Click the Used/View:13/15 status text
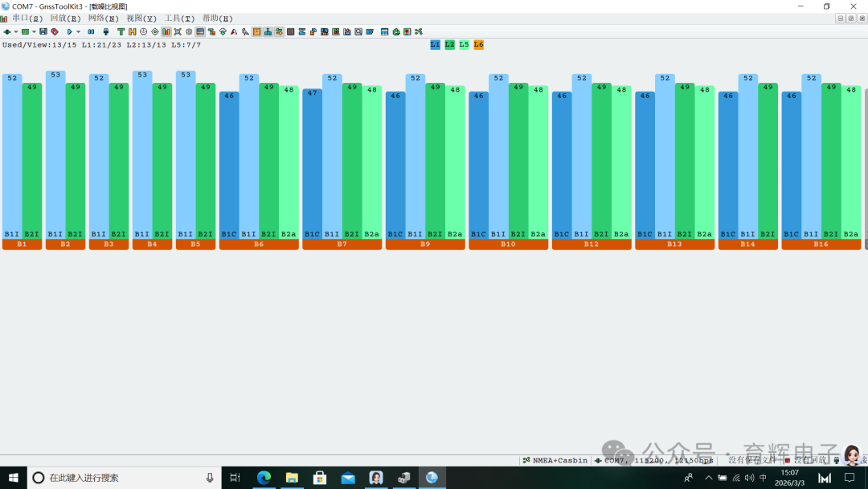Viewport: 868px width, 489px height. click(39, 45)
